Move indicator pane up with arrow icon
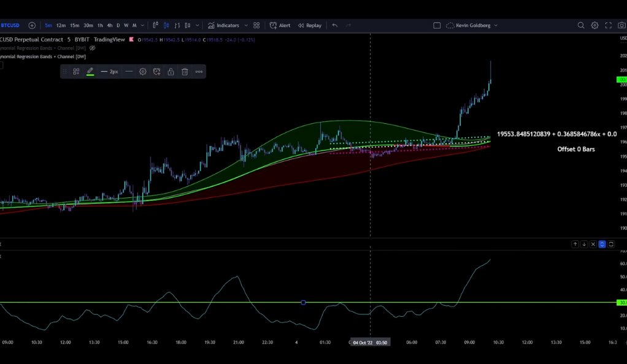The height and width of the screenshot is (364, 627). coord(575,244)
